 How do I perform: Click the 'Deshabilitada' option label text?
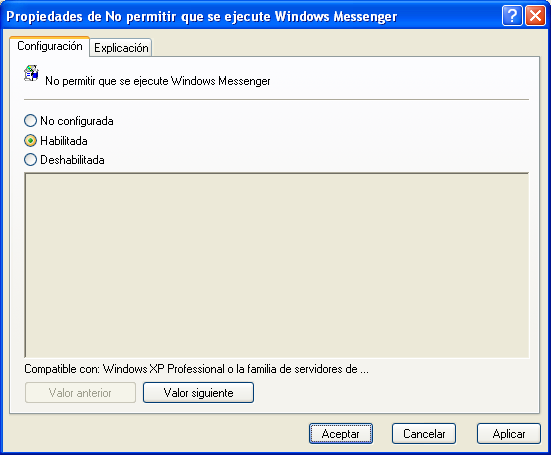point(72,160)
